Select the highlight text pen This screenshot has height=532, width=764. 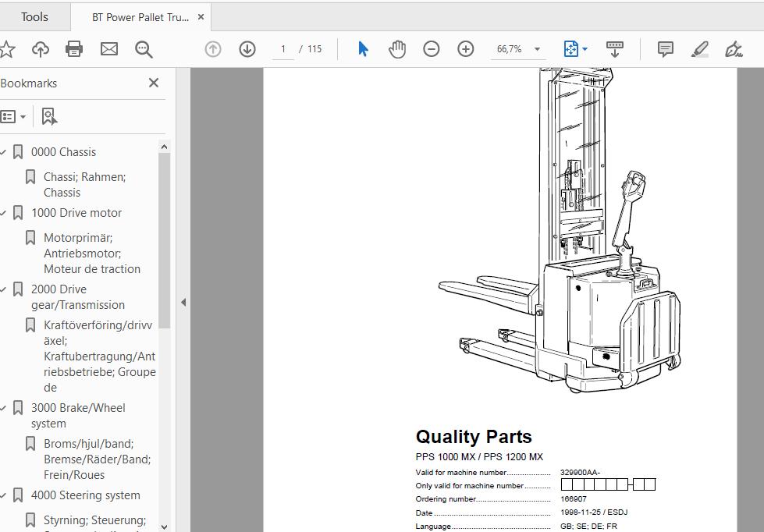point(700,49)
